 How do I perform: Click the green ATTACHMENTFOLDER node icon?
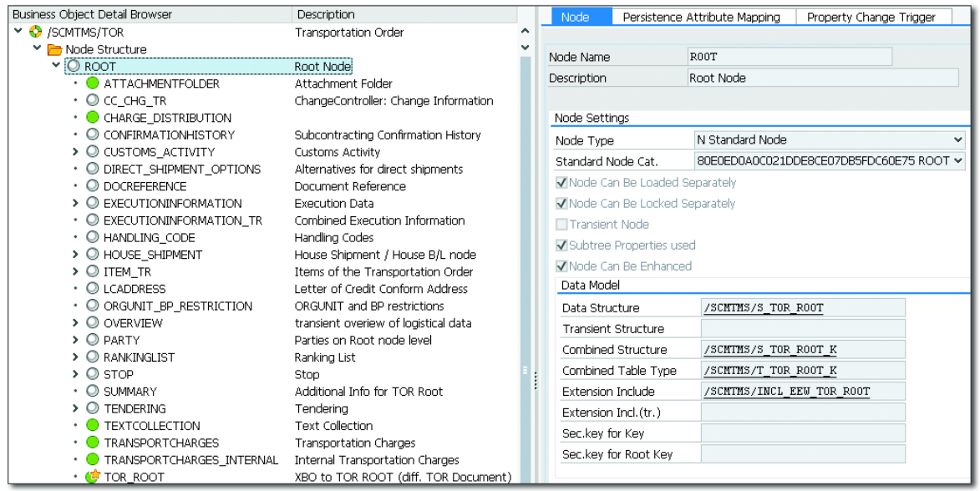point(92,84)
